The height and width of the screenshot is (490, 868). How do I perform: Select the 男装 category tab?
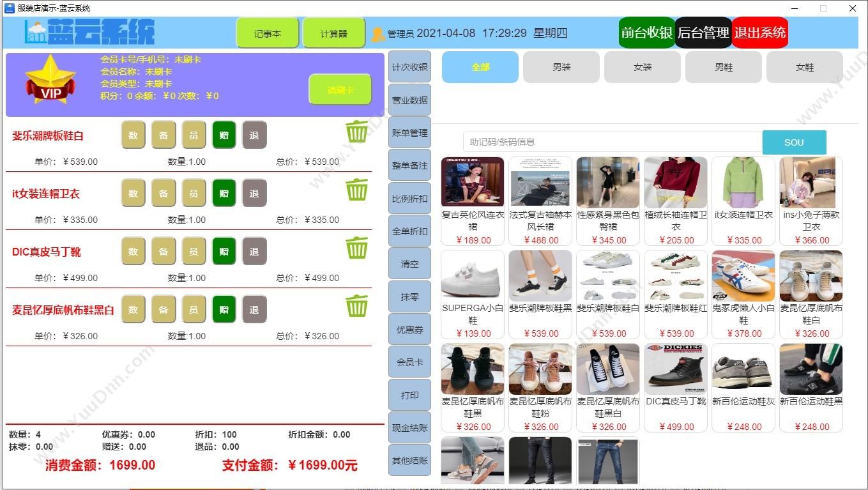561,67
